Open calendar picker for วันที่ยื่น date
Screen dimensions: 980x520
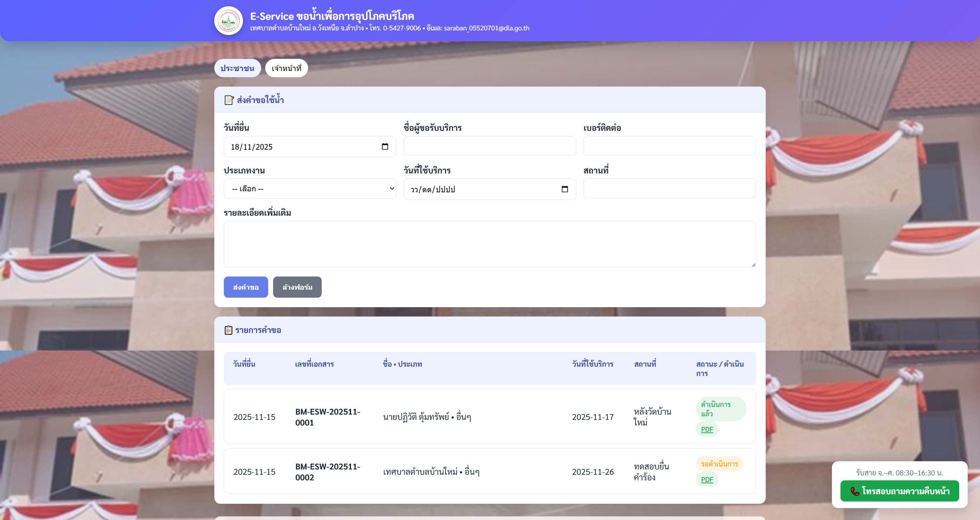click(x=385, y=147)
